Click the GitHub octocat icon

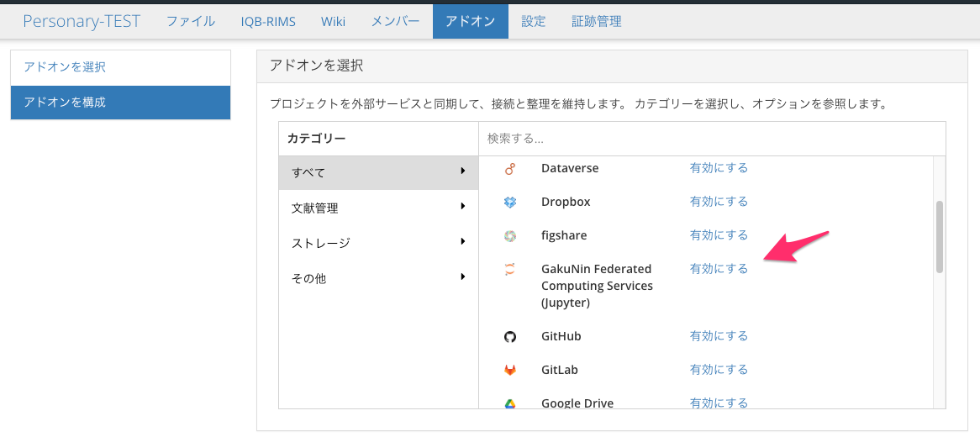point(509,337)
